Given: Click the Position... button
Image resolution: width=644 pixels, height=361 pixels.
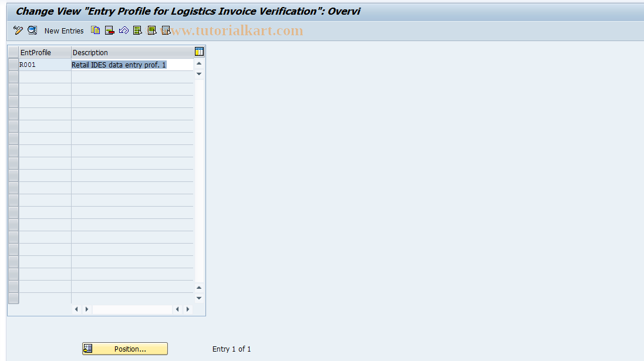Looking at the screenshot, I should [x=125, y=349].
